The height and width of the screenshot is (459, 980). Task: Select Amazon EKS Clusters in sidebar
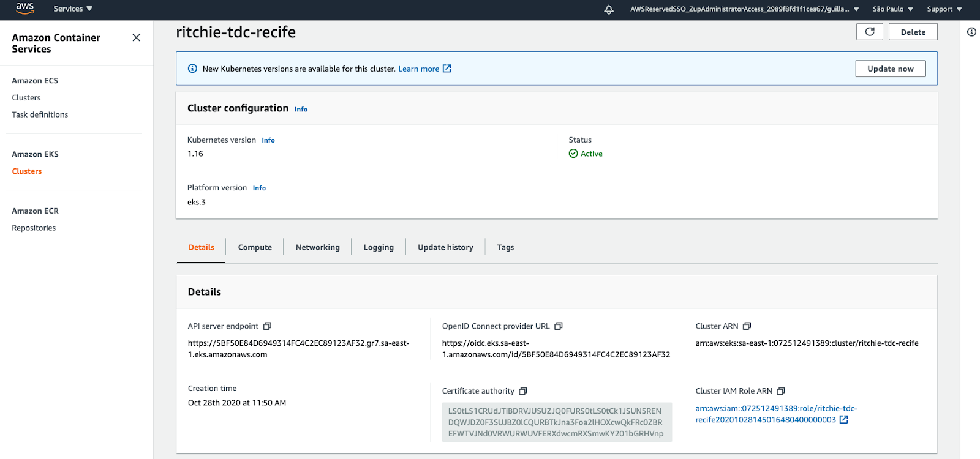pos(27,171)
